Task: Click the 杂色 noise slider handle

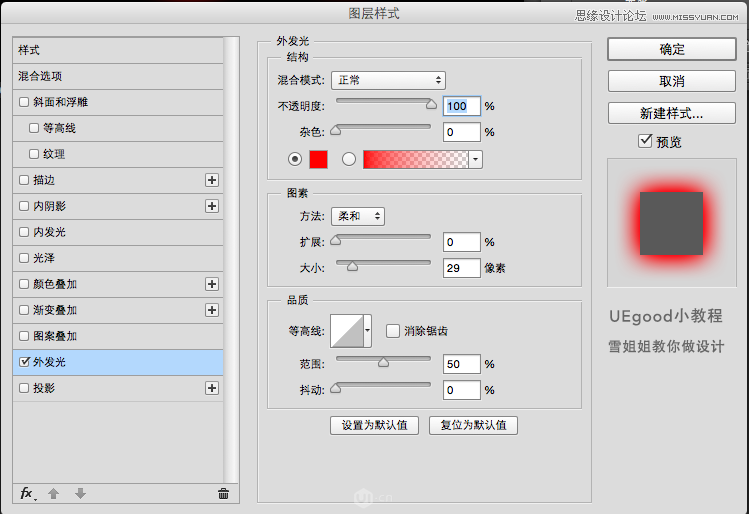Action: point(336,130)
